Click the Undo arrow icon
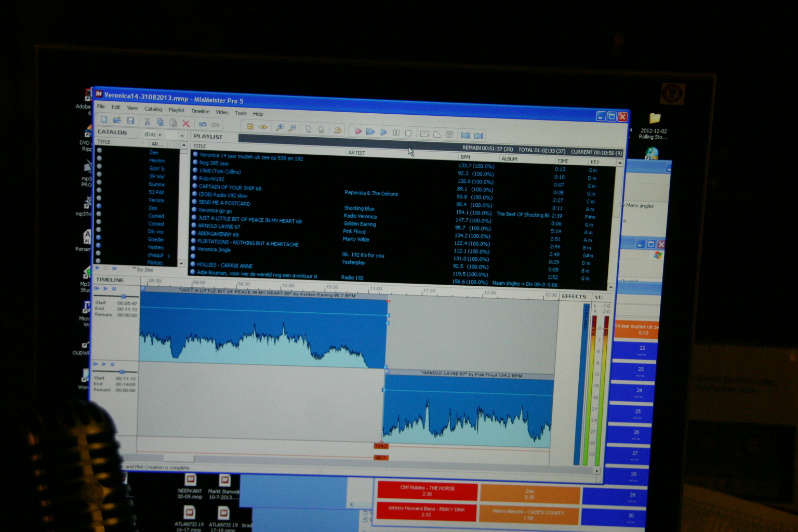 click(203, 124)
